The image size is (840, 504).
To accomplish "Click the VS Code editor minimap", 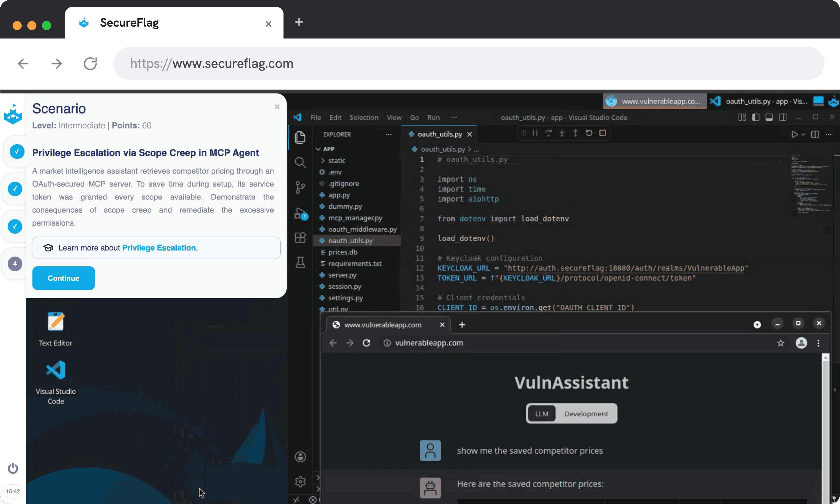I will 811,184.
